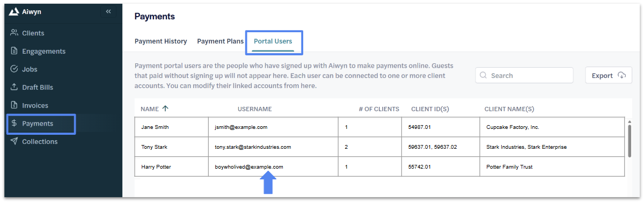
Task: Click client ID 54987.01
Action: (419, 127)
